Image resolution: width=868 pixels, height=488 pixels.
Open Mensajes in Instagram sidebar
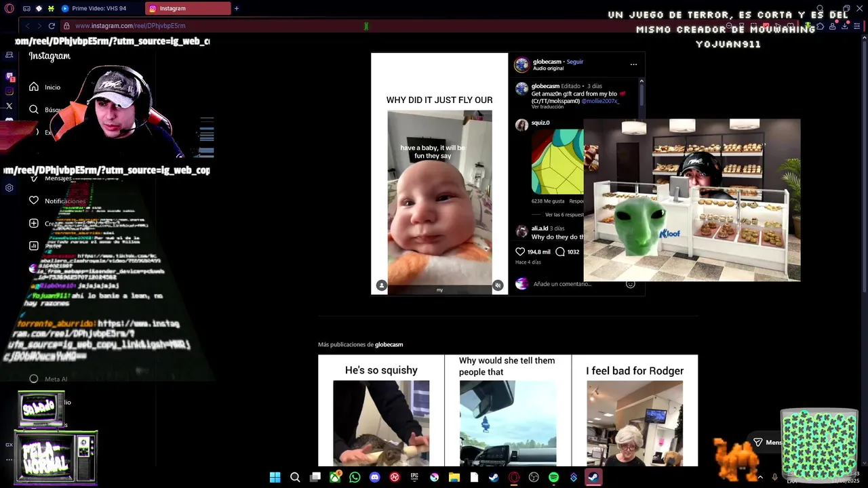[51, 178]
